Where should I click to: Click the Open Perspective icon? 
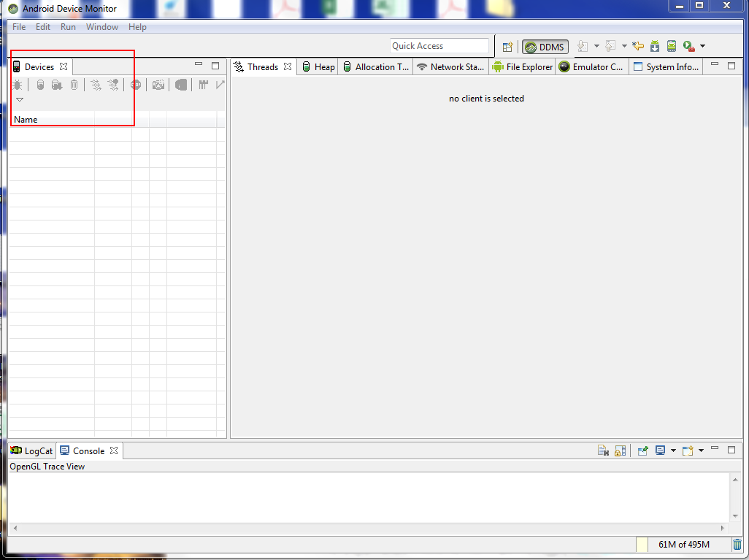tap(507, 46)
